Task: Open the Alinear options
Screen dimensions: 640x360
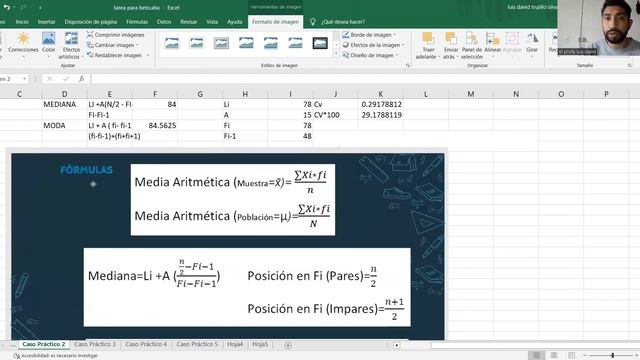Action: pyautogui.click(x=493, y=43)
